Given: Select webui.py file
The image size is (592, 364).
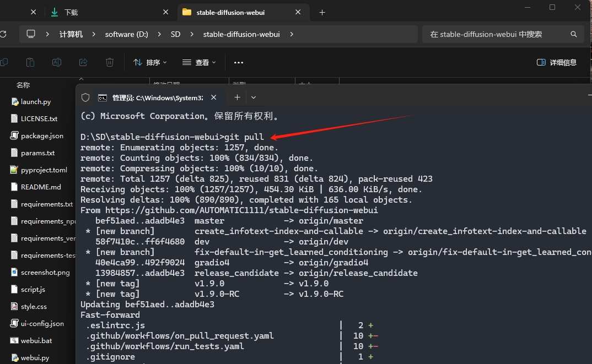Looking at the screenshot, I should pyautogui.click(x=35, y=357).
